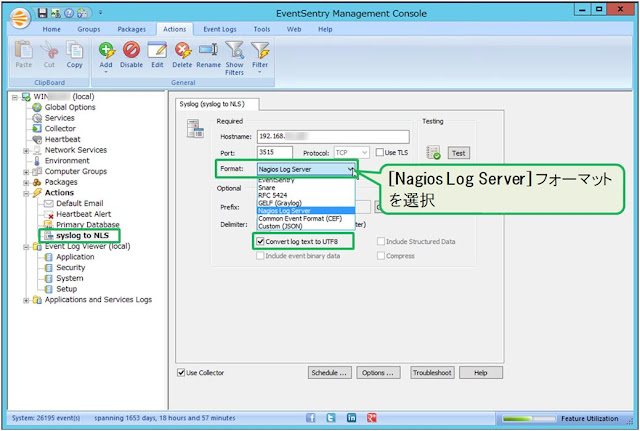
Task: Select Services node in the tree
Action: [60, 118]
